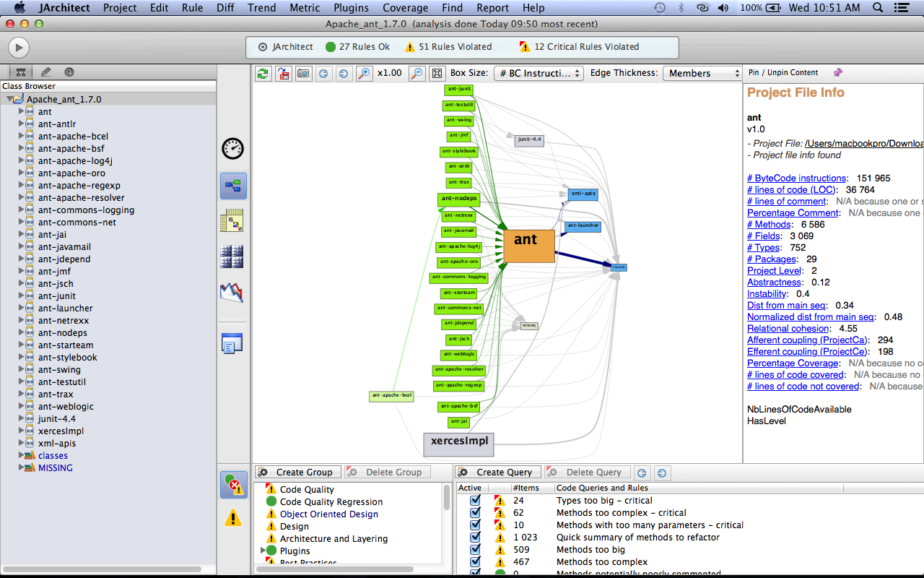The image size is (924, 578).
Task: Click the green refresh graph icon
Action: coord(263,73)
